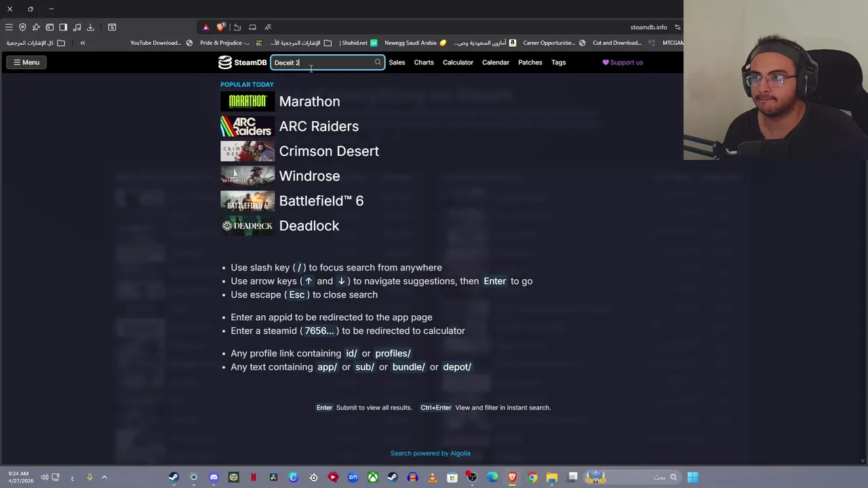Open Pride & Prejudice bookmark
Image resolution: width=868 pixels, height=488 pixels.
pyautogui.click(x=231, y=43)
